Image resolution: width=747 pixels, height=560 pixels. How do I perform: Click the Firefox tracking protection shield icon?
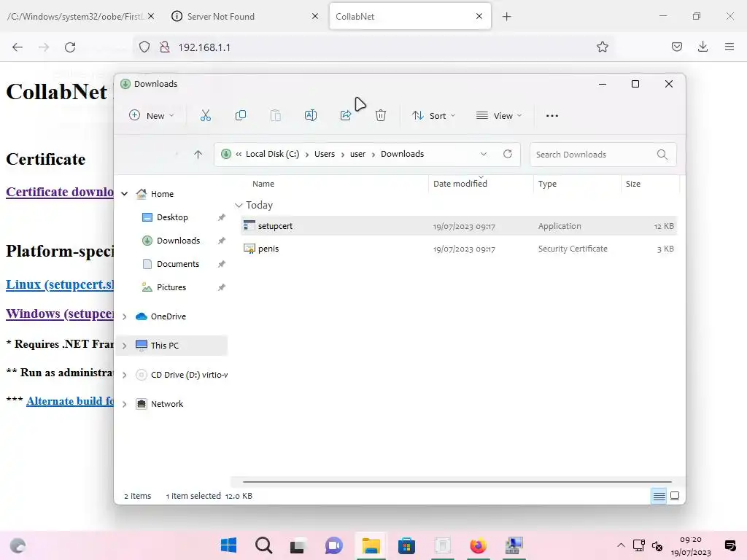pyautogui.click(x=144, y=47)
